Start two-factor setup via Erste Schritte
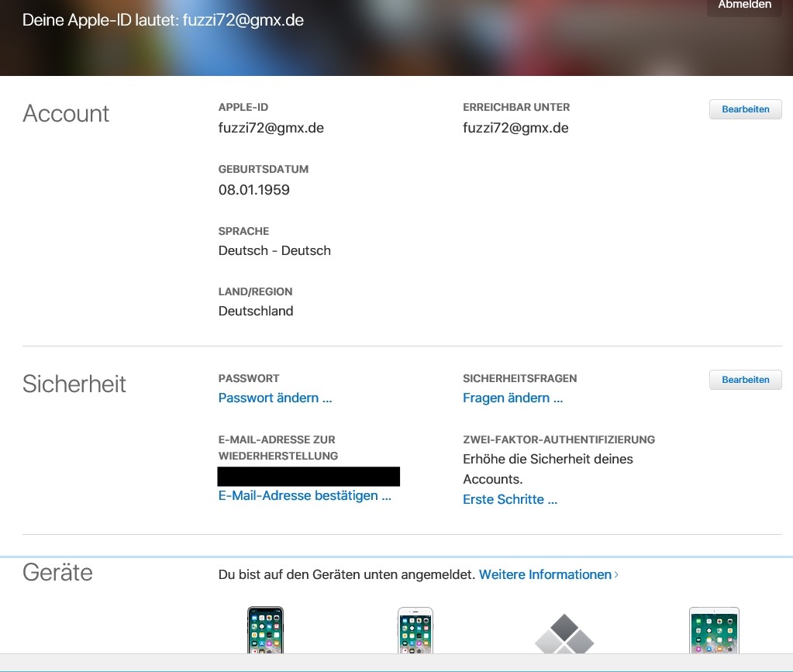The height and width of the screenshot is (672, 793). pyautogui.click(x=510, y=500)
